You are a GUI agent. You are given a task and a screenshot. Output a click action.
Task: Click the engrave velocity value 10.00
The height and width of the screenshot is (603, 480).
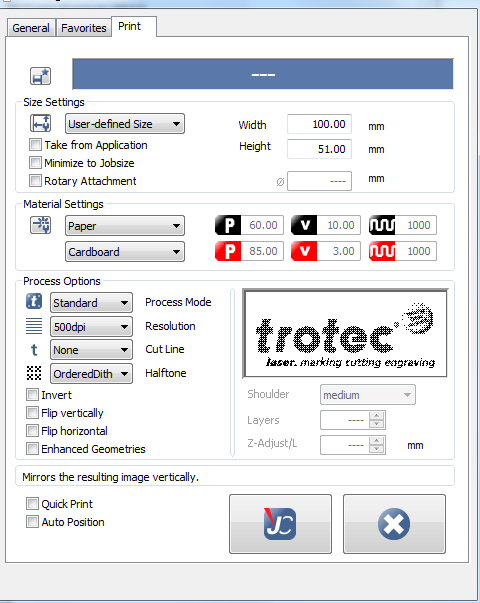[x=339, y=225]
